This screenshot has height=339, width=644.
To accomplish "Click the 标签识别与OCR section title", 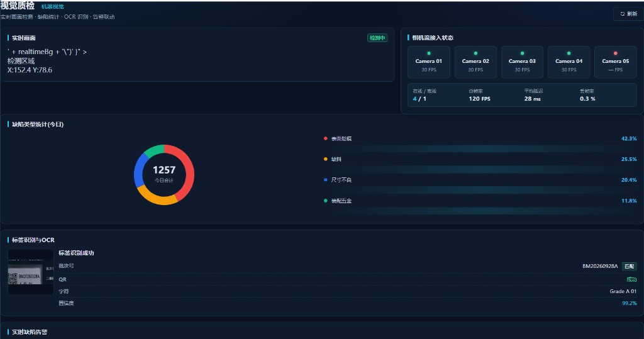I will (x=33, y=240).
